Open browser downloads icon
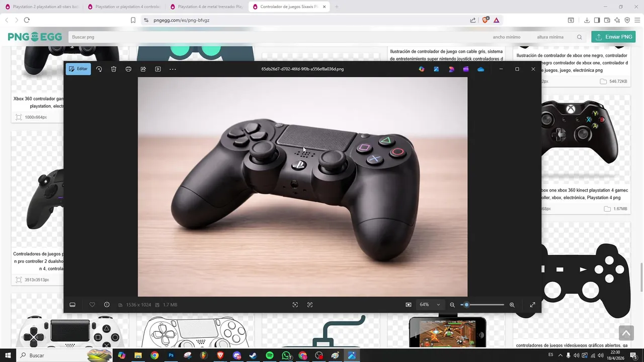Viewport: 644px width, 362px height. point(587,20)
